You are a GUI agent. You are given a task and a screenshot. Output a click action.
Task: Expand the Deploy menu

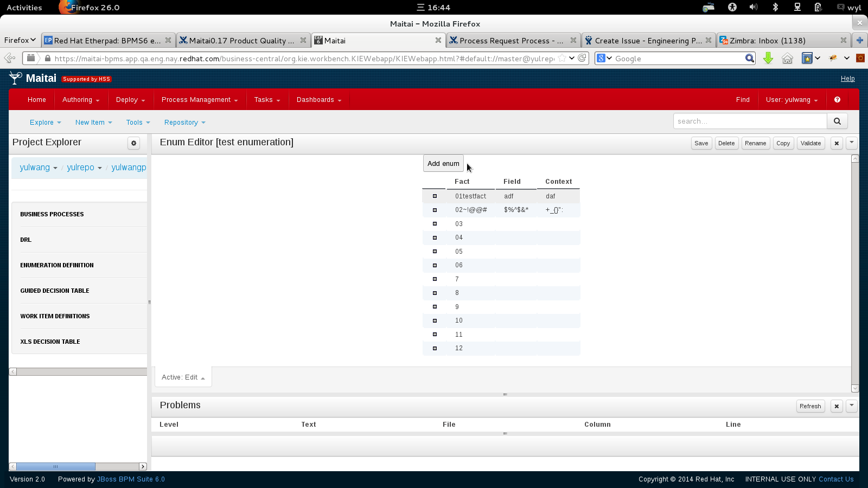point(130,100)
